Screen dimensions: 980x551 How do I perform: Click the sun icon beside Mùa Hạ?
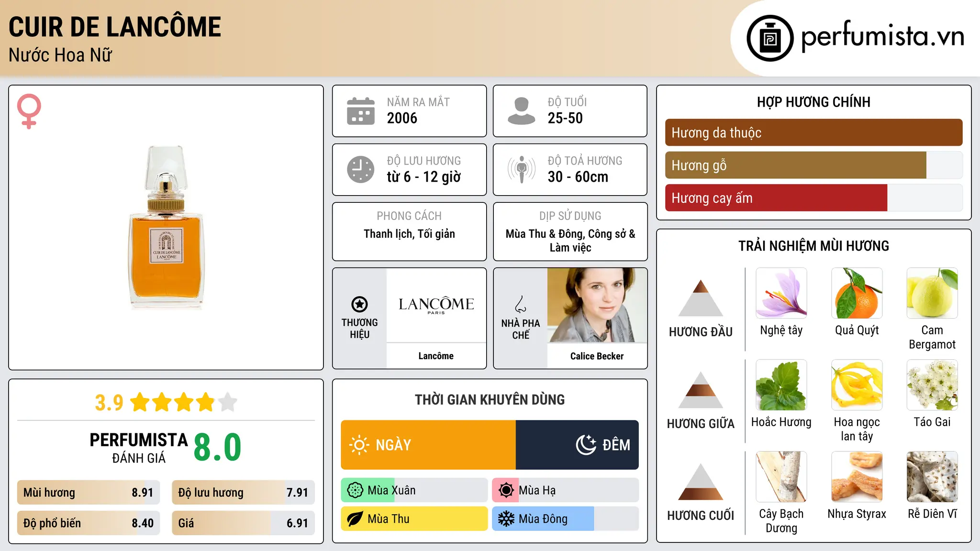pos(506,490)
